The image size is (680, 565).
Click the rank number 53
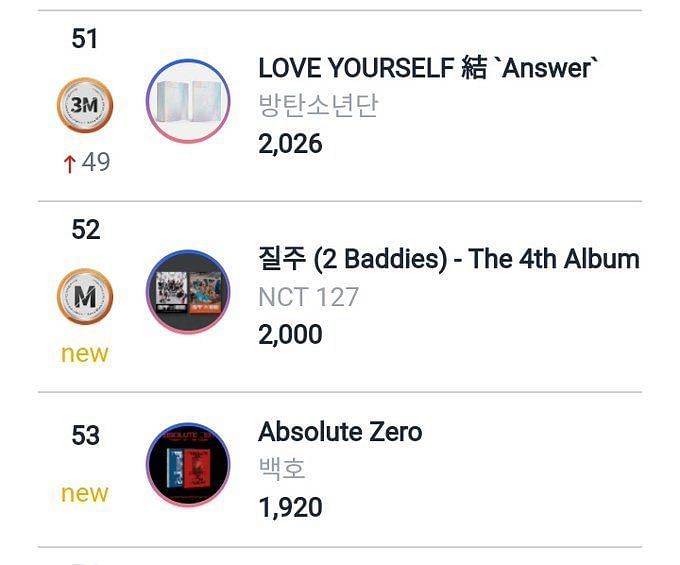click(x=85, y=435)
